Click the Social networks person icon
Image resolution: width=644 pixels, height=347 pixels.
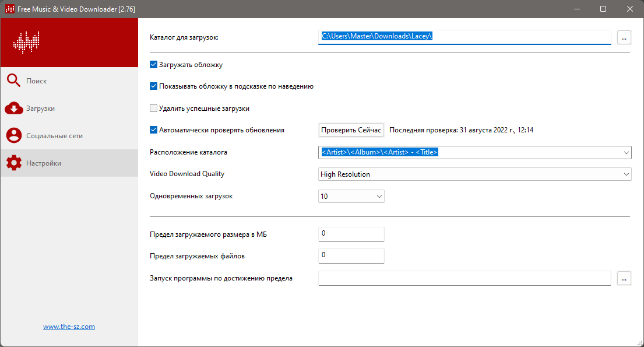(x=13, y=136)
